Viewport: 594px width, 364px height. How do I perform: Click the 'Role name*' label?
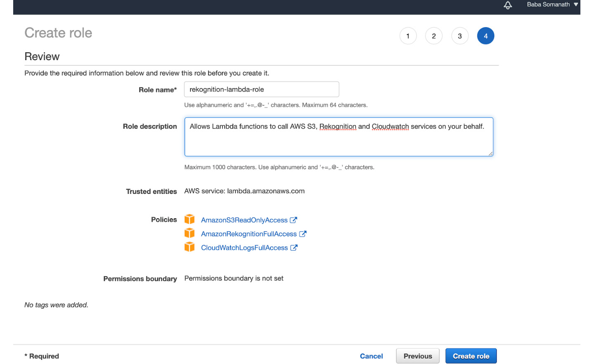tap(157, 90)
